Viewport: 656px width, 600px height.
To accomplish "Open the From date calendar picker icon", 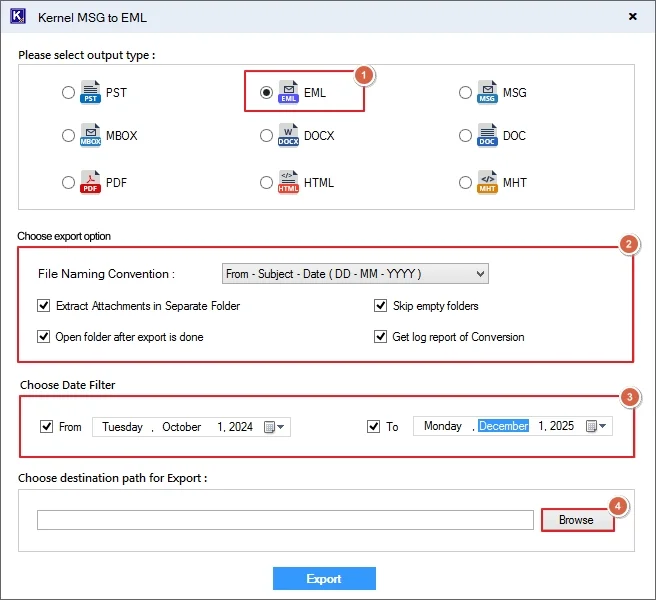I will click(x=269, y=427).
